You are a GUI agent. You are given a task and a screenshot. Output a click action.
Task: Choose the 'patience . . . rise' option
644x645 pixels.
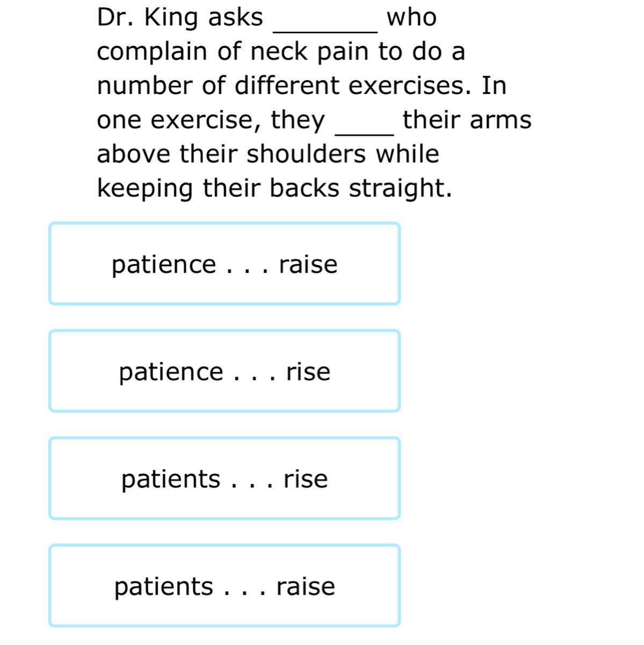click(225, 371)
